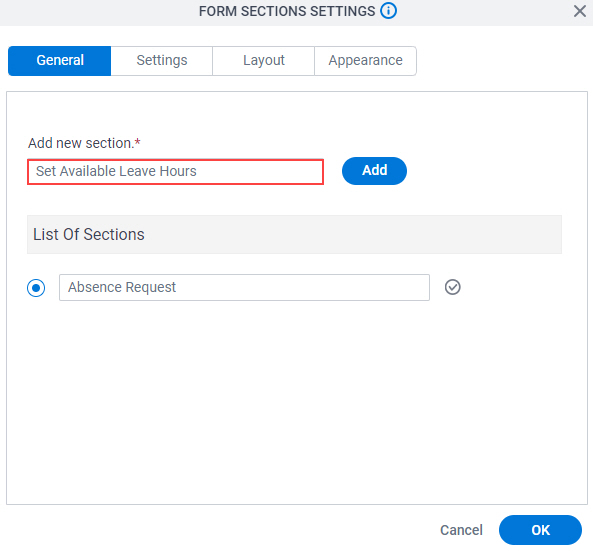Screen dimensions: 593x551
Task: Click the FORM SECTIONS SETTINGS title text
Action: pyautogui.click(x=287, y=11)
